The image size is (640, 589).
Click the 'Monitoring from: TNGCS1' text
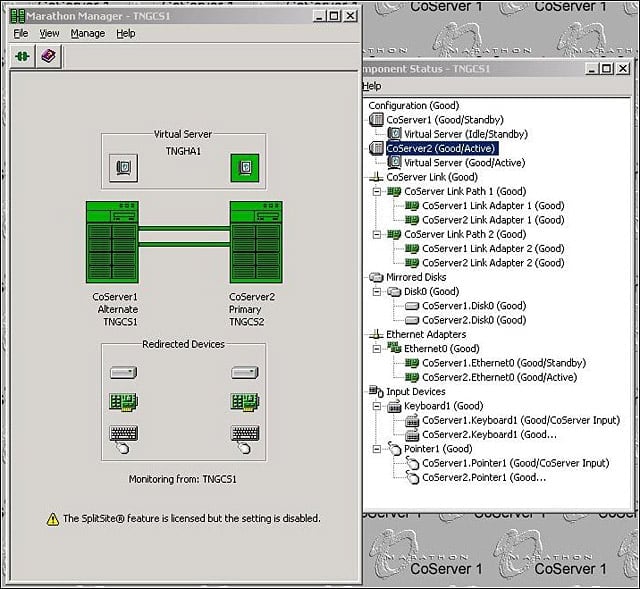(x=182, y=479)
